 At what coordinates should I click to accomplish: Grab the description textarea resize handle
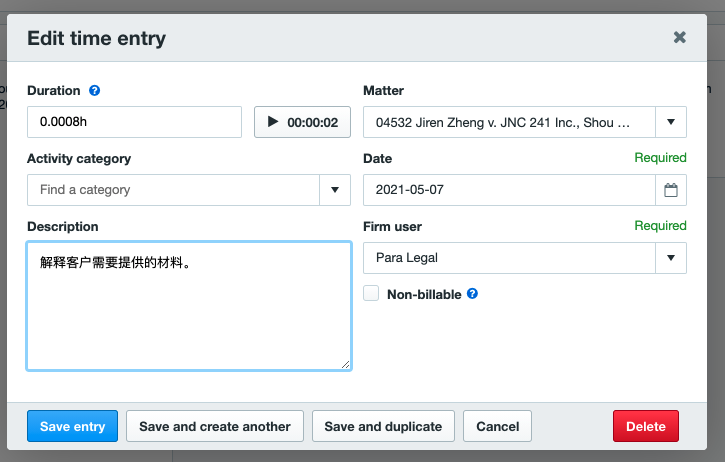point(345,364)
